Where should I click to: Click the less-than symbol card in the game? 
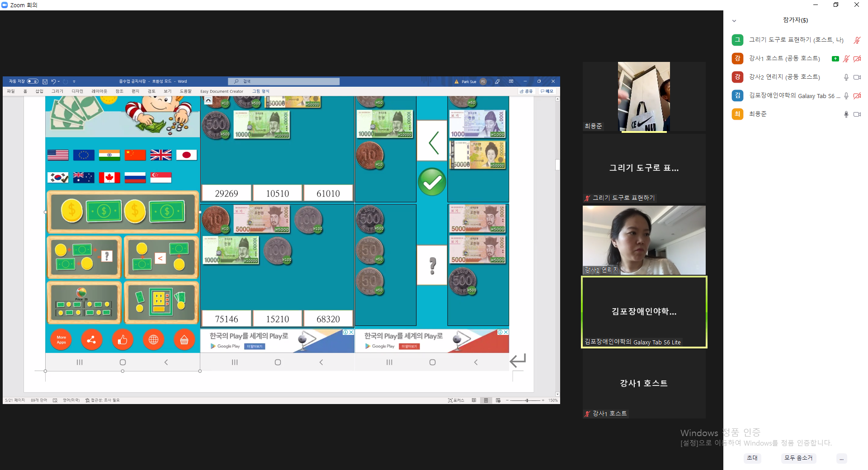432,141
